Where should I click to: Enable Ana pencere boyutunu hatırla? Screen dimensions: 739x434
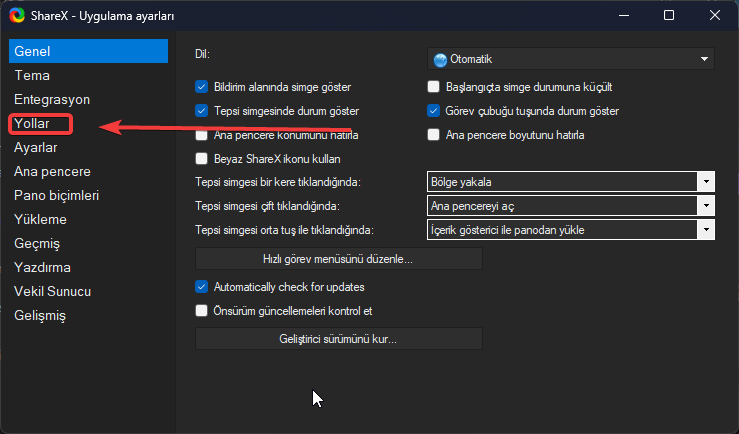coord(433,135)
